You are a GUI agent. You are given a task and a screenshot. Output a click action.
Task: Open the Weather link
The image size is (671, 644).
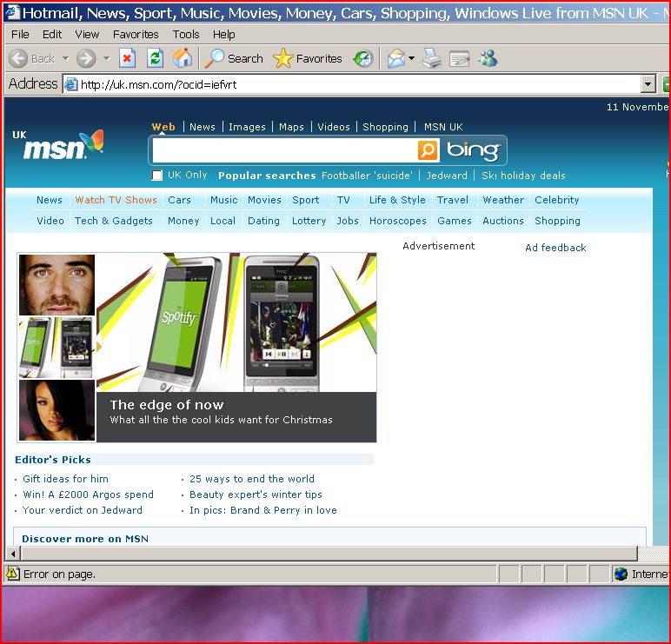tap(503, 200)
